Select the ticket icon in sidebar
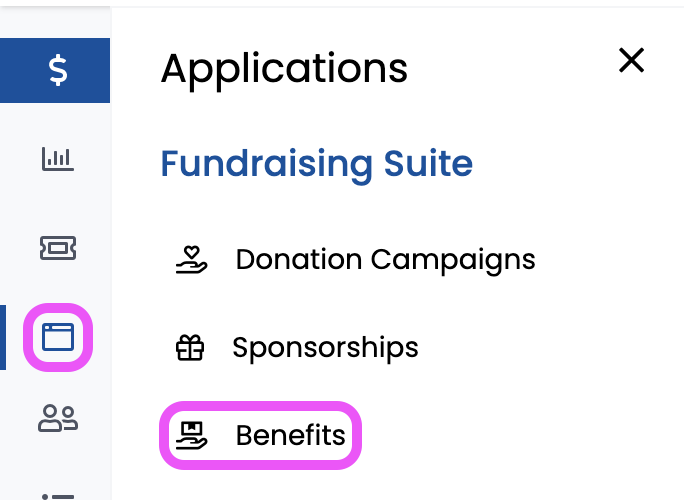Image resolution: width=684 pixels, height=500 pixels. (x=58, y=248)
